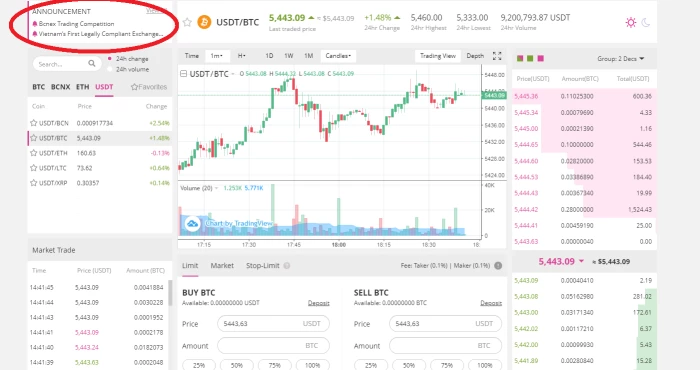Switch to the USDT market tab
The width and height of the screenshot is (700, 370).
104,87
